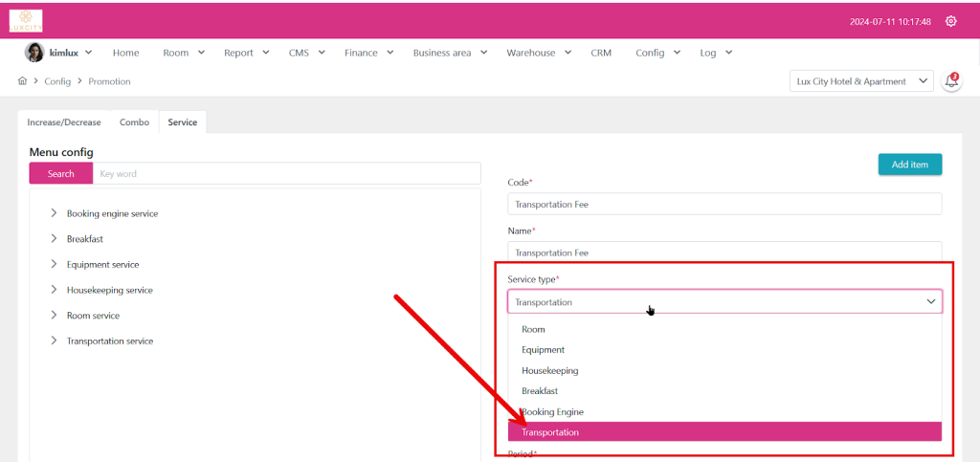Click the Add item button
The width and height of the screenshot is (980, 462).
909,165
